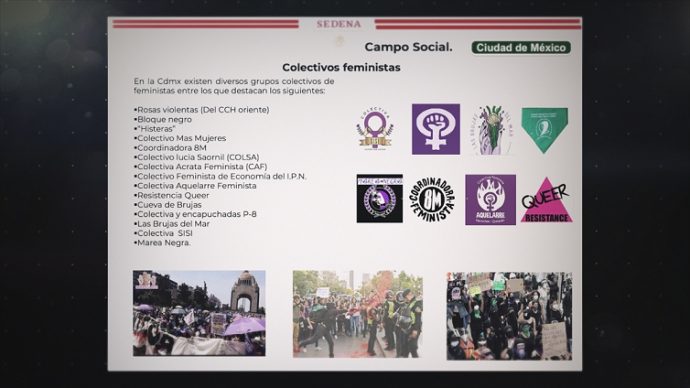Select the Rosas violentas list item
Image resolution: width=690 pixels, height=388 pixels.
click(x=202, y=110)
